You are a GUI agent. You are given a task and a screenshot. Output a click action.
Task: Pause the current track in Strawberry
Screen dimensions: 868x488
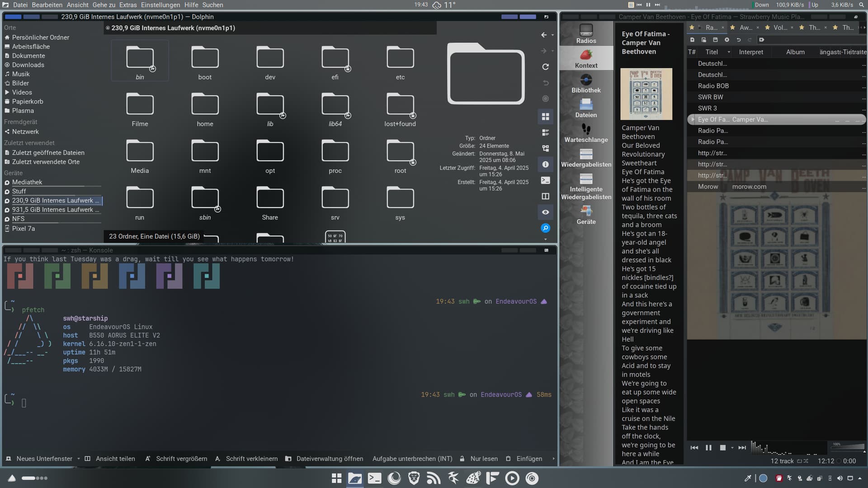click(x=708, y=448)
